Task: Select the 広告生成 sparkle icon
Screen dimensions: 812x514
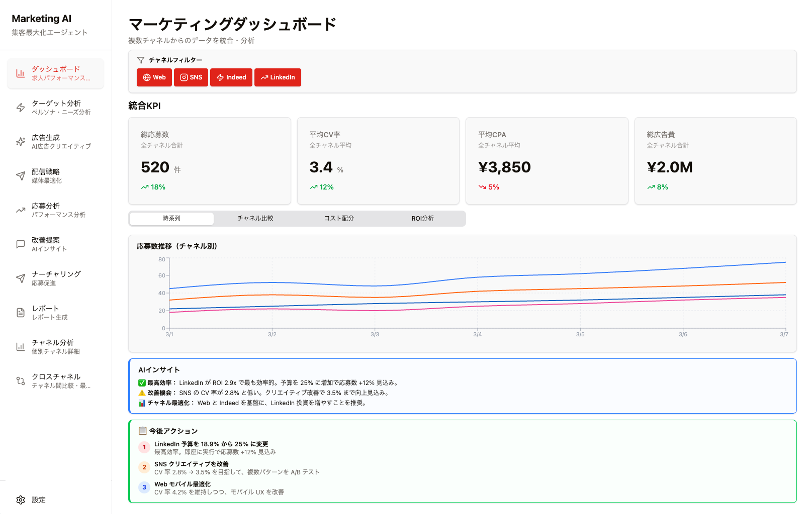Action: point(21,142)
